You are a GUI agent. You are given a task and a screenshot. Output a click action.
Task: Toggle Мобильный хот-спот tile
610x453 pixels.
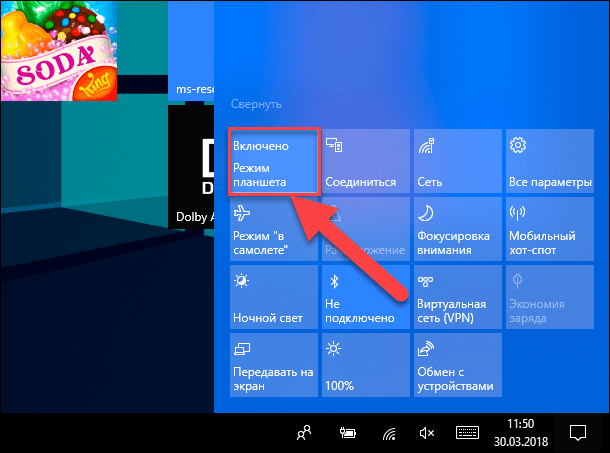click(550, 229)
